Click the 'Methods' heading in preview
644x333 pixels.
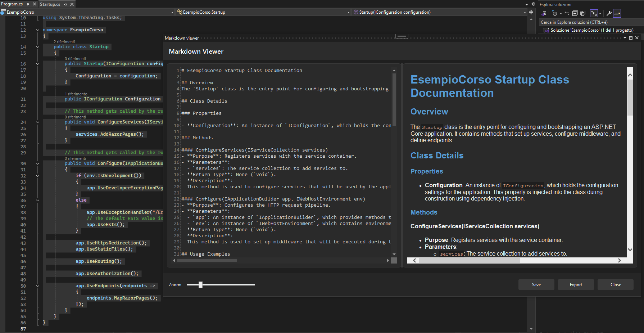tap(424, 212)
